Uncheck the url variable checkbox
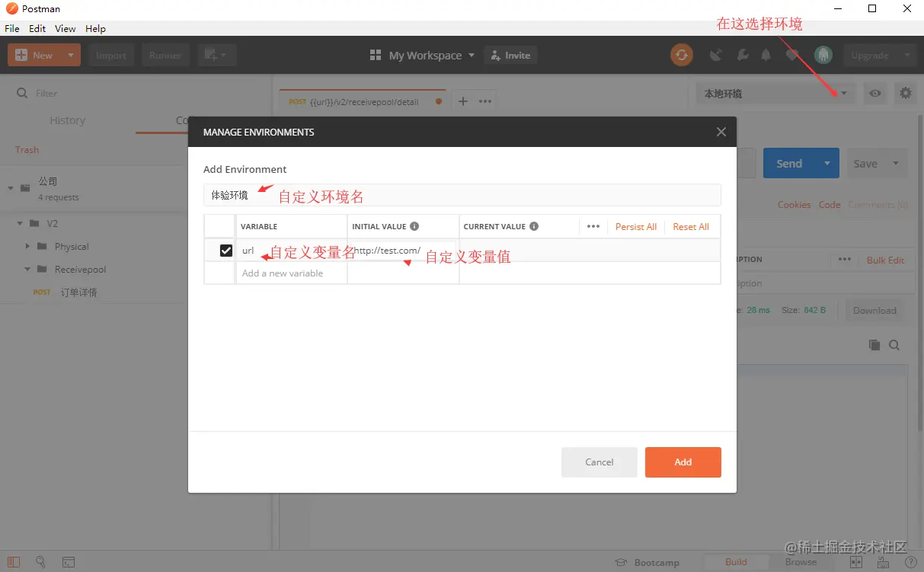Screen dimensions: 924x572 [226, 250]
